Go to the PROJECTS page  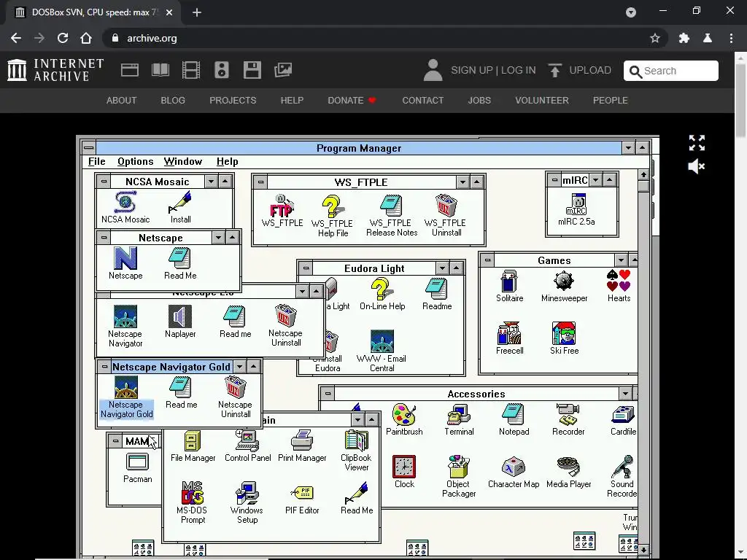[x=233, y=101]
